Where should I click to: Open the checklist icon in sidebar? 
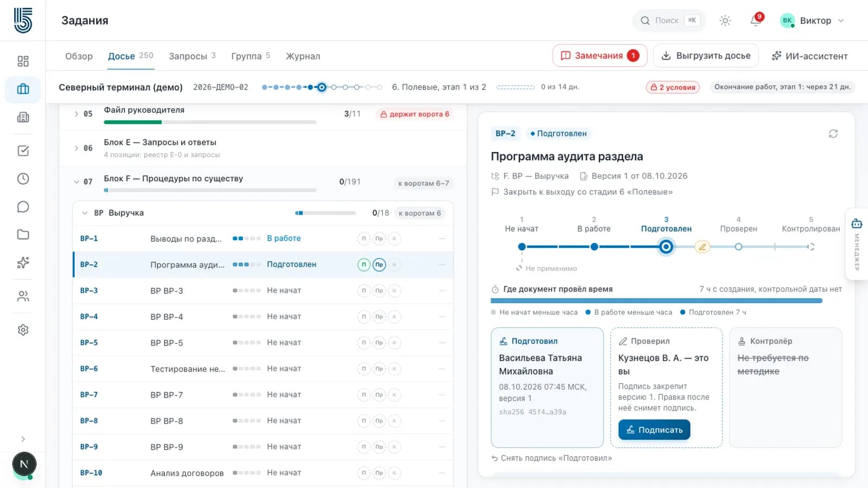[x=23, y=151]
